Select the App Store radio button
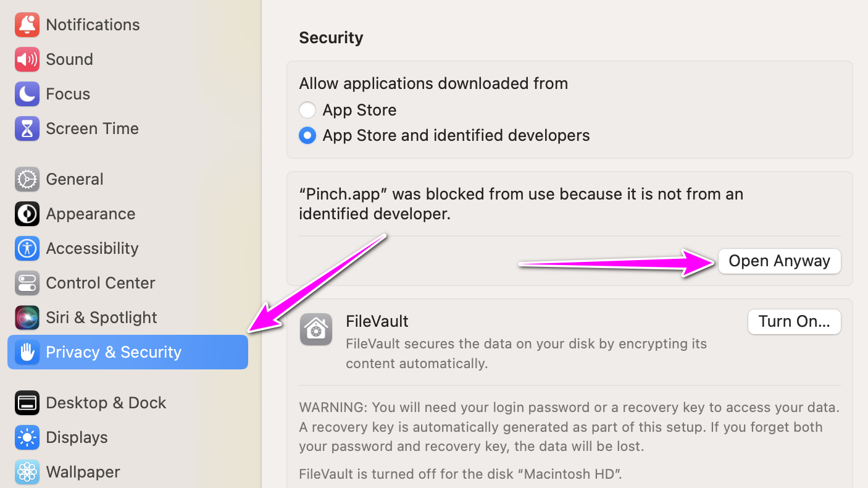Viewport: 868px width, 488px height. point(307,111)
